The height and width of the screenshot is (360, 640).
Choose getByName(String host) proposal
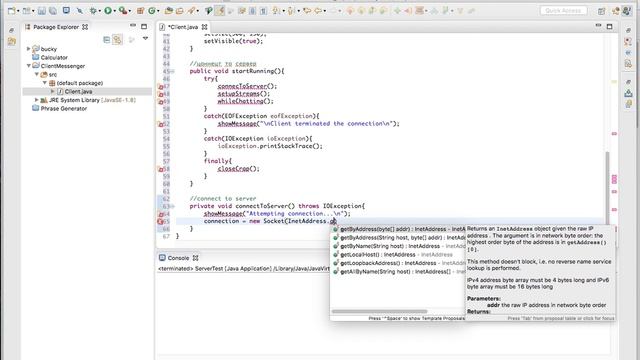coord(398,246)
